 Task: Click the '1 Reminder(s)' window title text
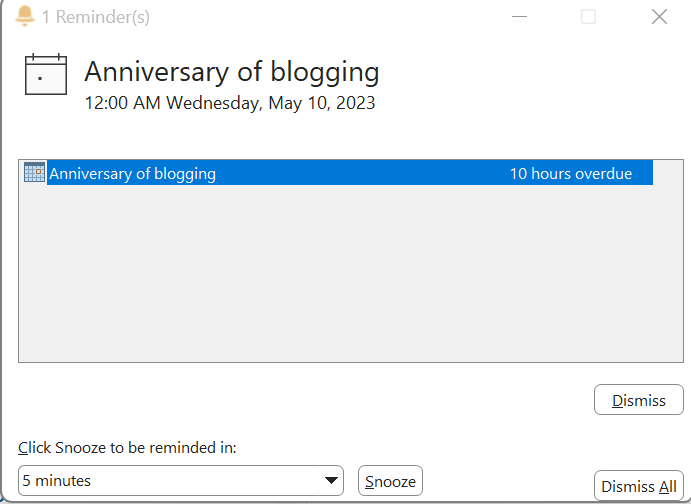tap(96, 16)
